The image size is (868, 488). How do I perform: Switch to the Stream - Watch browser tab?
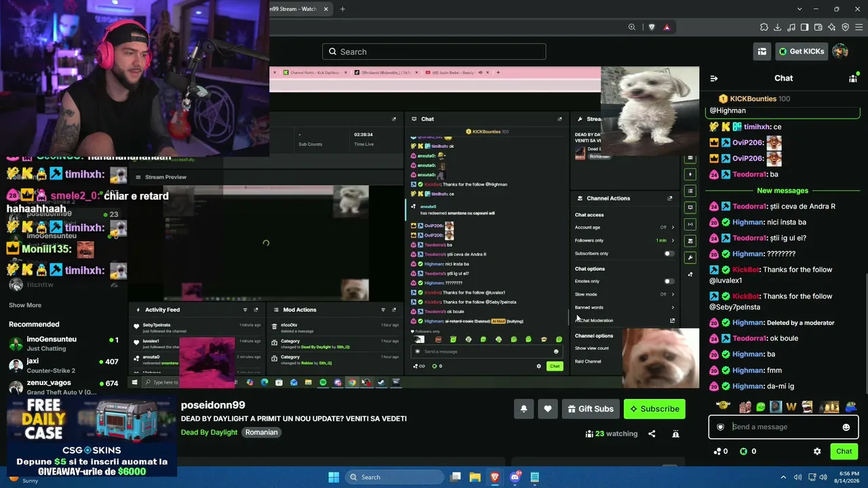tap(298, 9)
